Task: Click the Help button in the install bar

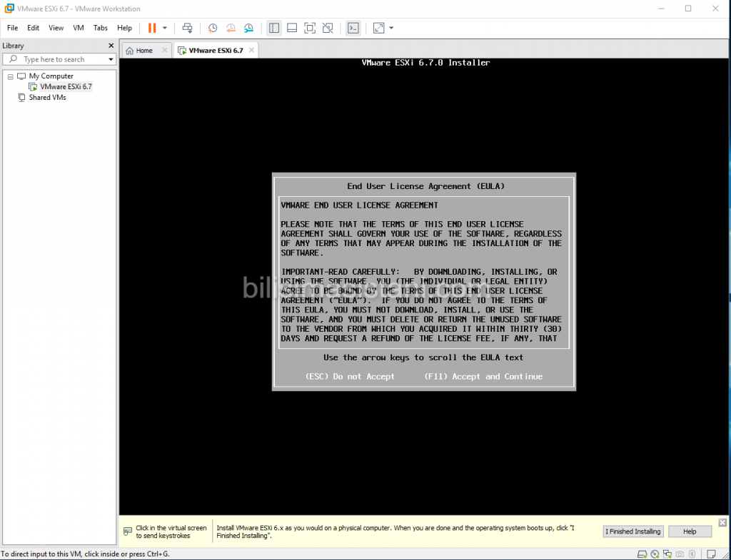Action: tap(690, 531)
